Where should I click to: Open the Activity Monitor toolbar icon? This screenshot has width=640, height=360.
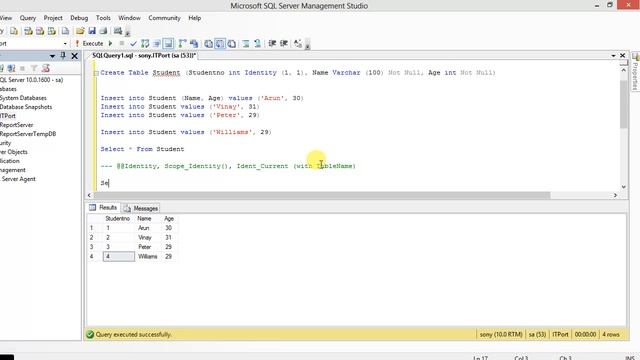point(118,31)
